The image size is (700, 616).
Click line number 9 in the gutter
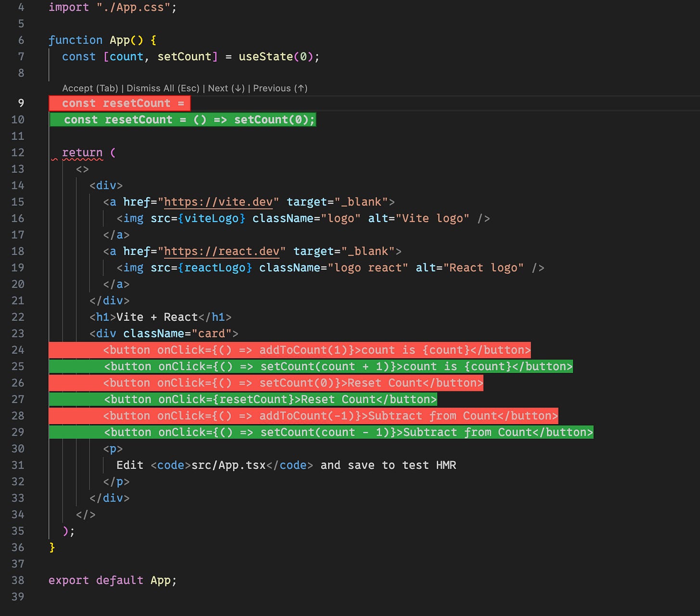tap(21, 103)
